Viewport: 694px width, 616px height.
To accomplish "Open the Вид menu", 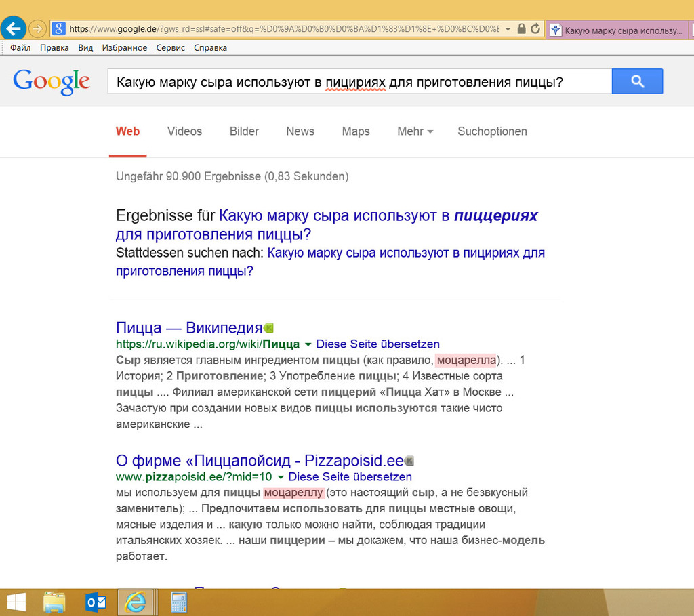I will tap(85, 48).
